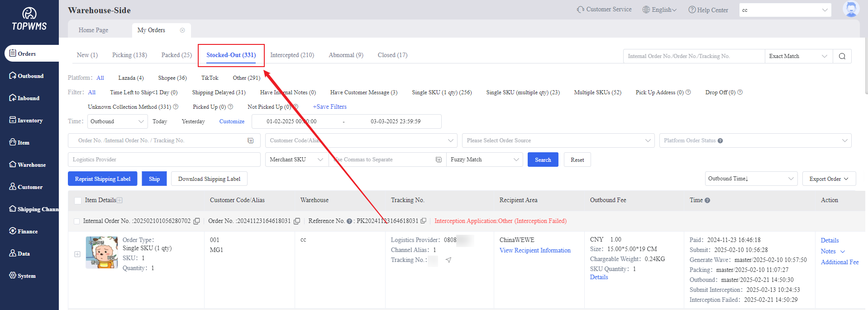The width and height of the screenshot is (868, 310).
Task: Open the Outbound Time sort dropdown
Action: (750, 179)
